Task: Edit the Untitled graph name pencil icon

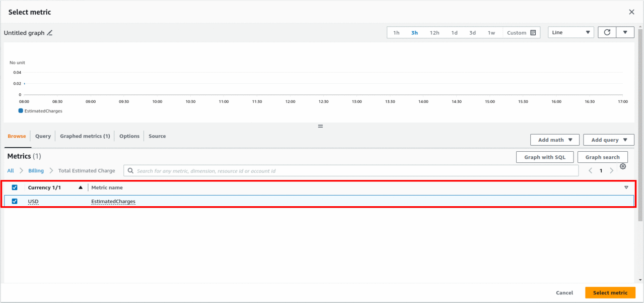Action: tap(49, 33)
